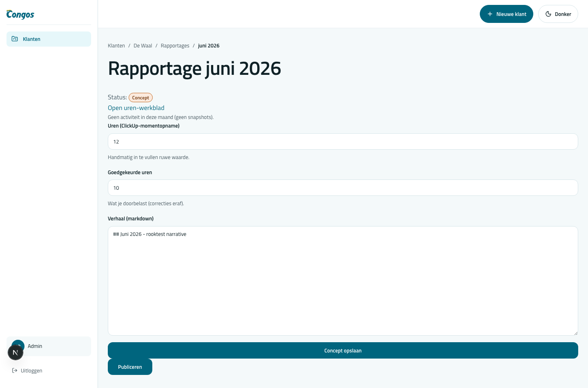588x388 pixels.
Task: Focus the Goedgekeurde uren field
Action: (x=343, y=188)
